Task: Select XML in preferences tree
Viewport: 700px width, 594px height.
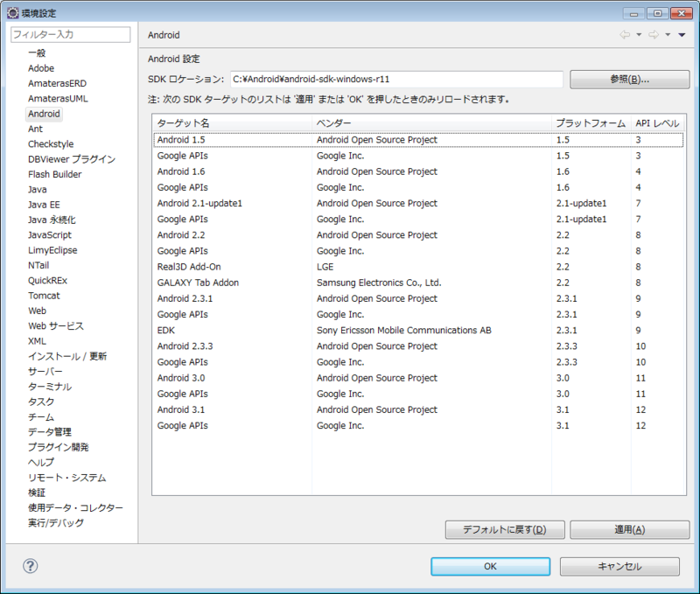Action: point(37,341)
